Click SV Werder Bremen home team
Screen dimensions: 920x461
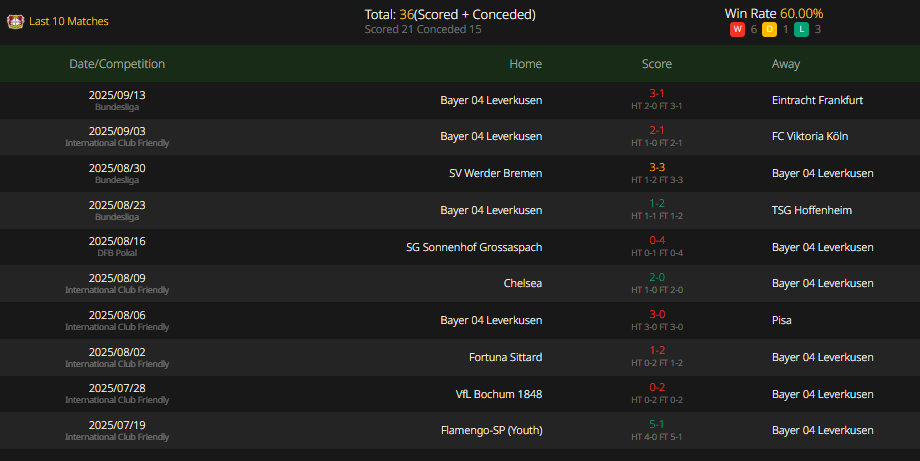[495, 173]
